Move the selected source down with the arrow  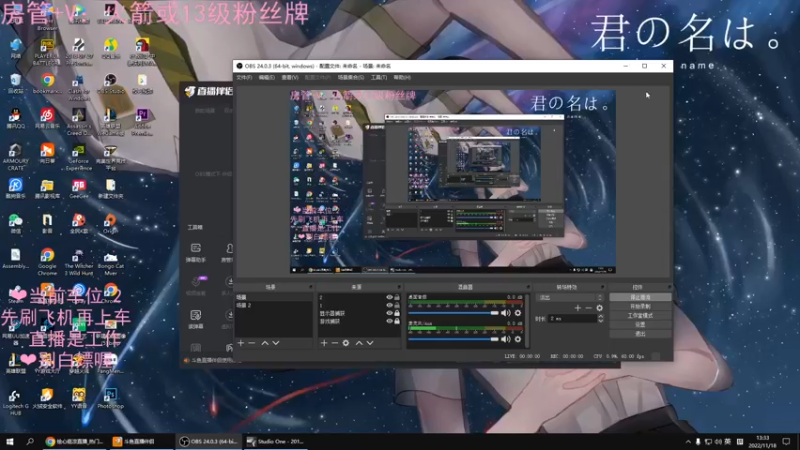pos(370,343)
